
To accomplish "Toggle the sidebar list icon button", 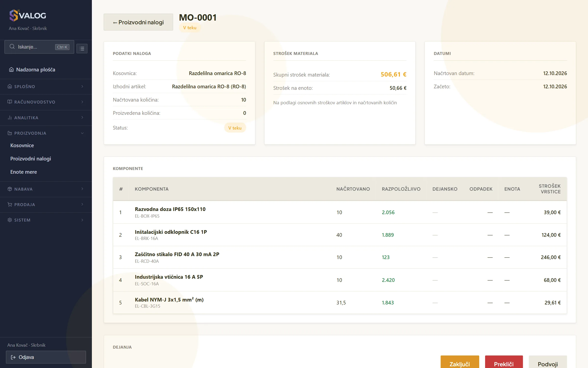I will click(82, 49).
